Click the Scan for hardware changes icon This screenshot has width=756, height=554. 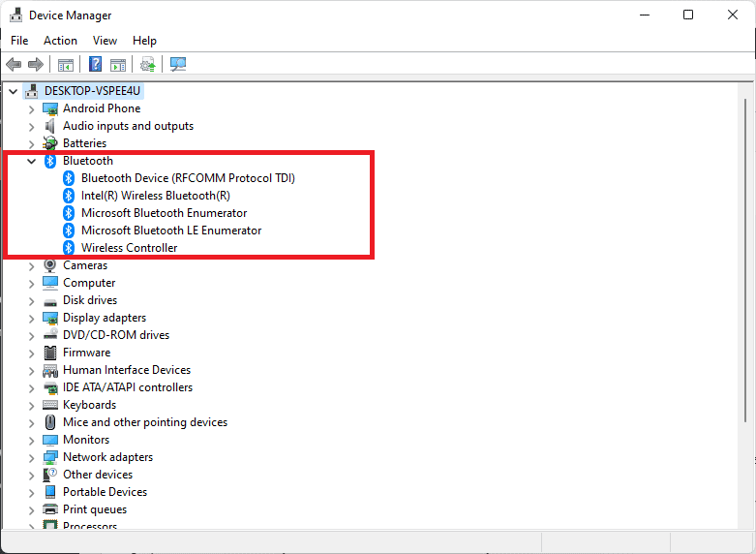coord(178,64)
